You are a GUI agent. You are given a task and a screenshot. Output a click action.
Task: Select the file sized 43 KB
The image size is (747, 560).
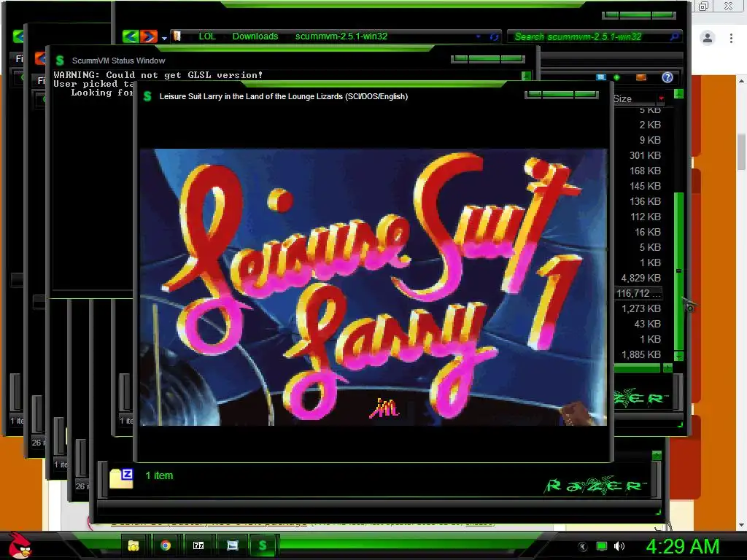point(647,324)
